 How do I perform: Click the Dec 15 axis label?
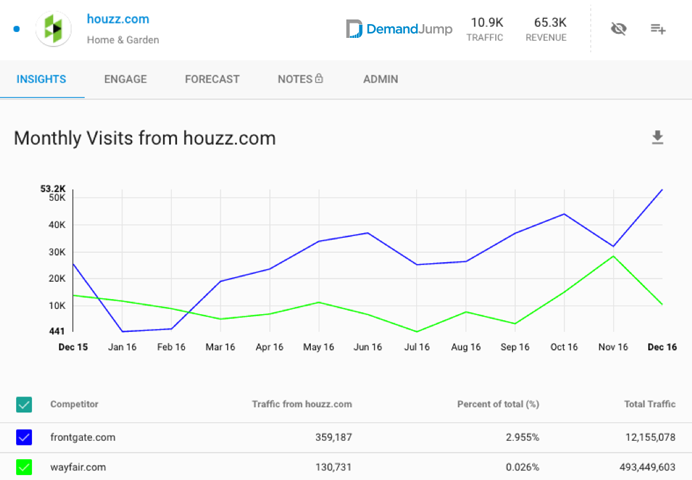pyautogui.click(x=73, y=347)
